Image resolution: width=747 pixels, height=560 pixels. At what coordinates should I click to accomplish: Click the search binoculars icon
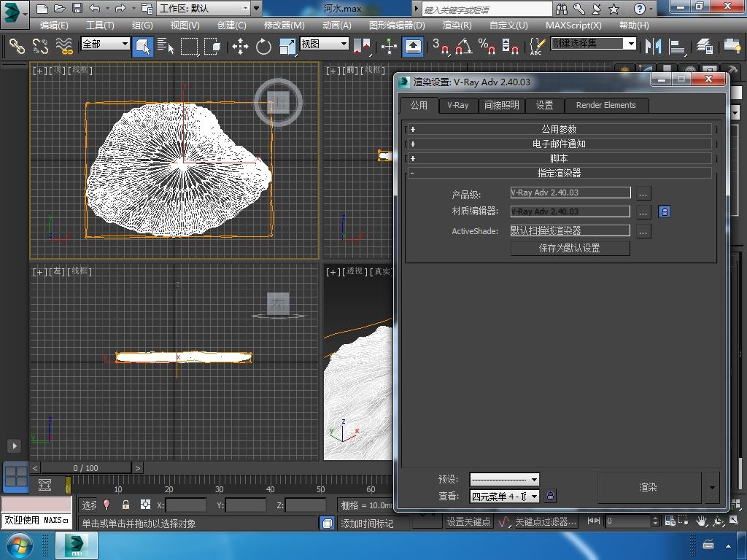point(562,8)
